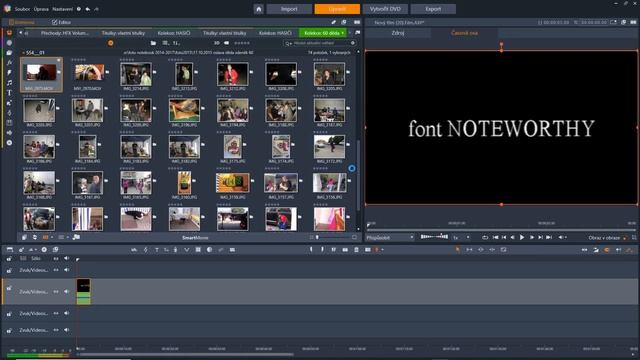Click the timeline horizontal scrollbar
Screen dimensions: 640x360
point(186,354)
